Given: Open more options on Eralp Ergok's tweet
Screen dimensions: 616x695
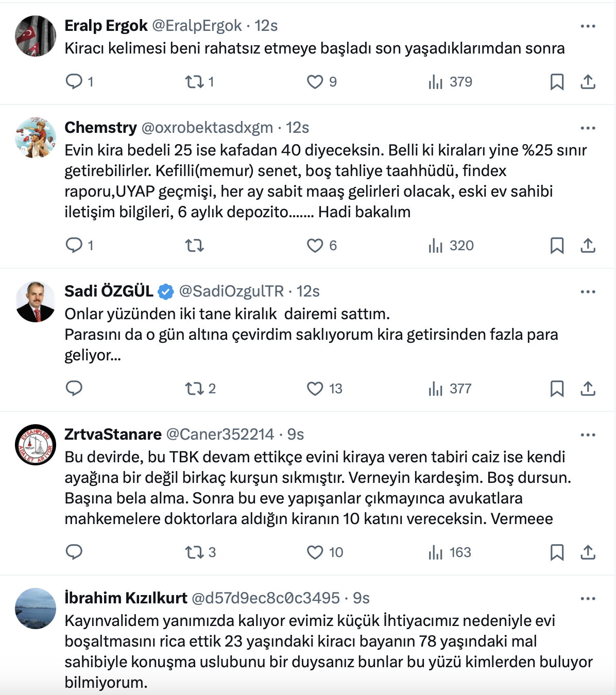Looking at the screenshot, I should [588, 26].
